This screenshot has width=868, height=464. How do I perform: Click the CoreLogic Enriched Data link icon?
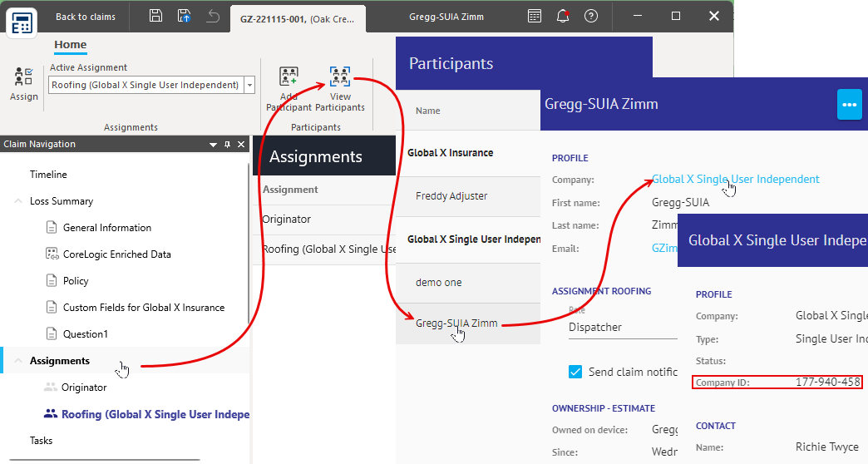pyautogui.click(x=52, y=254)
